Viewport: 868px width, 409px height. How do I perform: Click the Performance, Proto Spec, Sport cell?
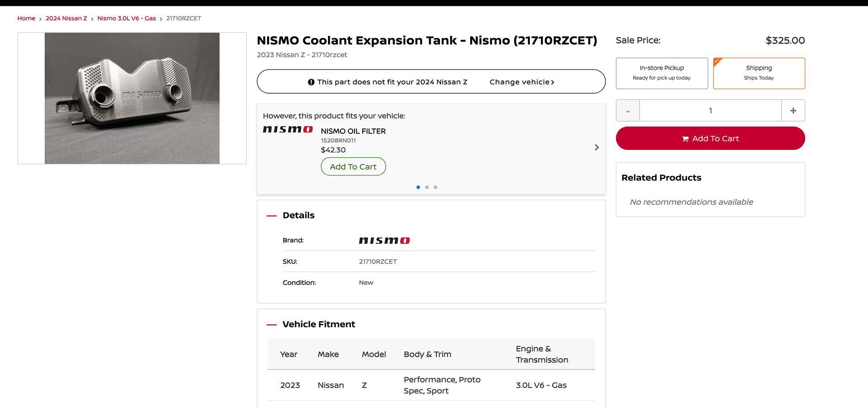coord(442,385)
